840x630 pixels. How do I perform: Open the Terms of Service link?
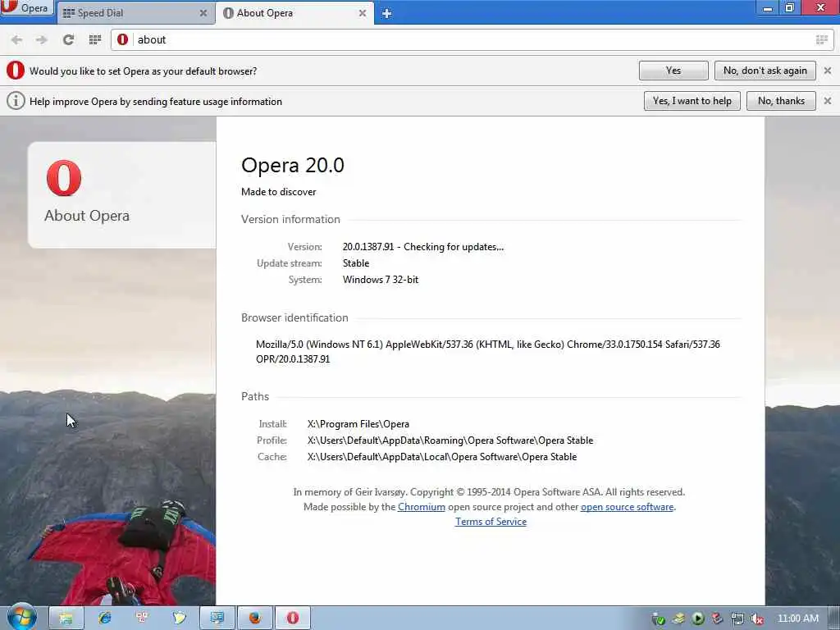[x=491, y=522]
